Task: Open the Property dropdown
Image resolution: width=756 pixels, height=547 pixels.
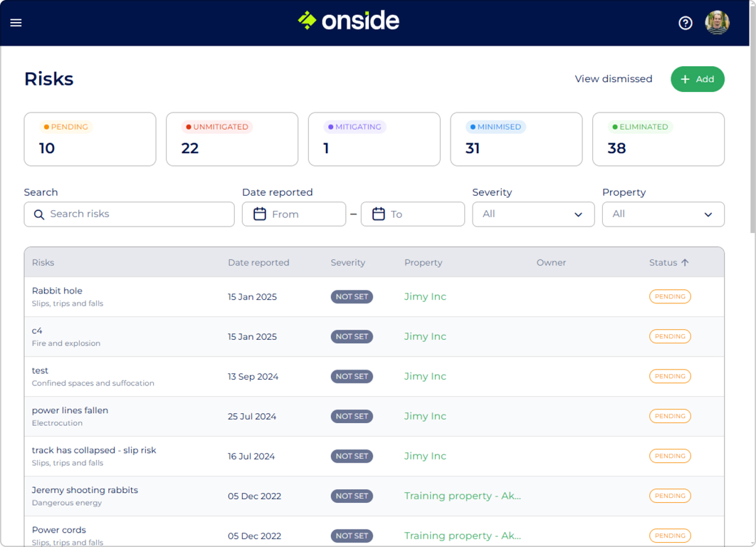Action: [663, 214]
